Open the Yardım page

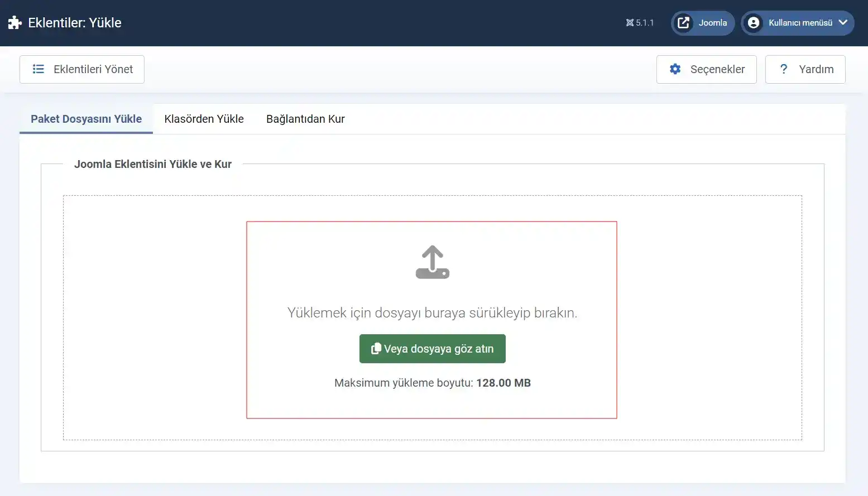tap(805, 69)
